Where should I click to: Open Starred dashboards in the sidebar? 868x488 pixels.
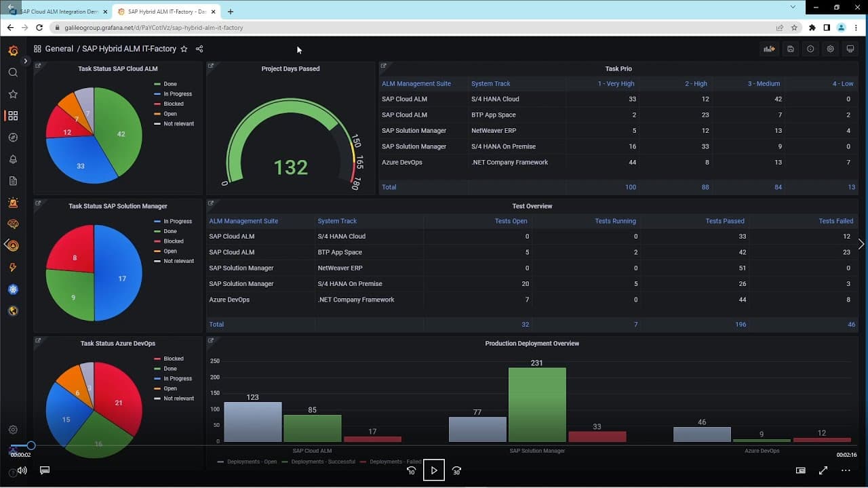click(x=13, y=94)
